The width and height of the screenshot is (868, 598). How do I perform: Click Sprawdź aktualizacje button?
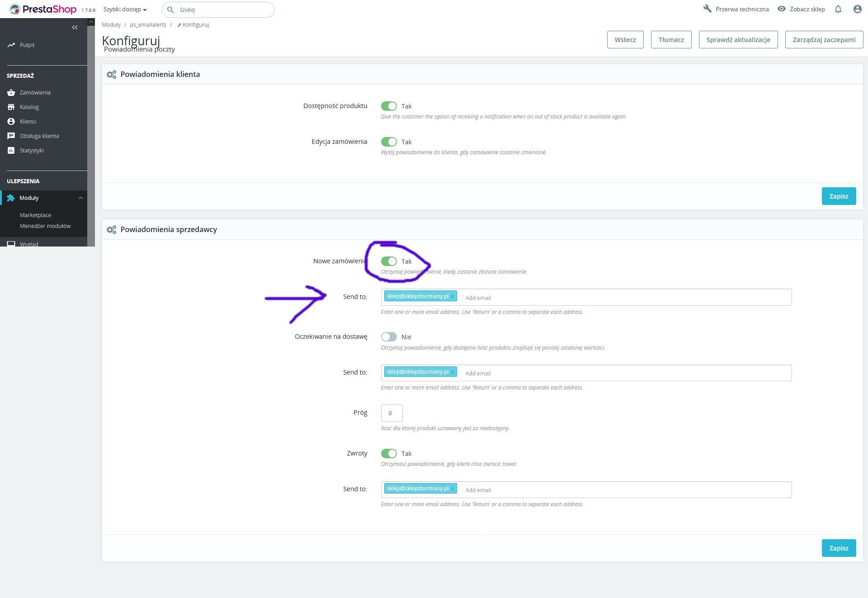point(738,39)
